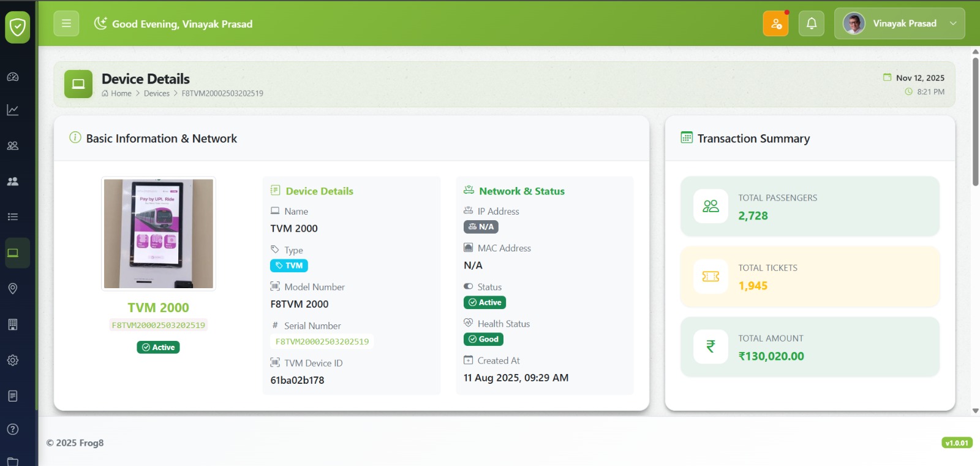Click the TVM type tag badge
980x466 pixels.
289,265
